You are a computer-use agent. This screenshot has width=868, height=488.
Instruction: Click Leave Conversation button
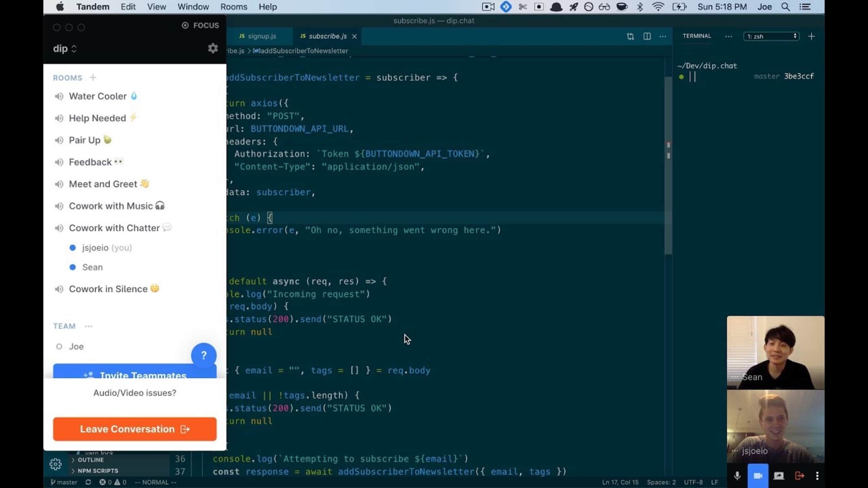135,429
